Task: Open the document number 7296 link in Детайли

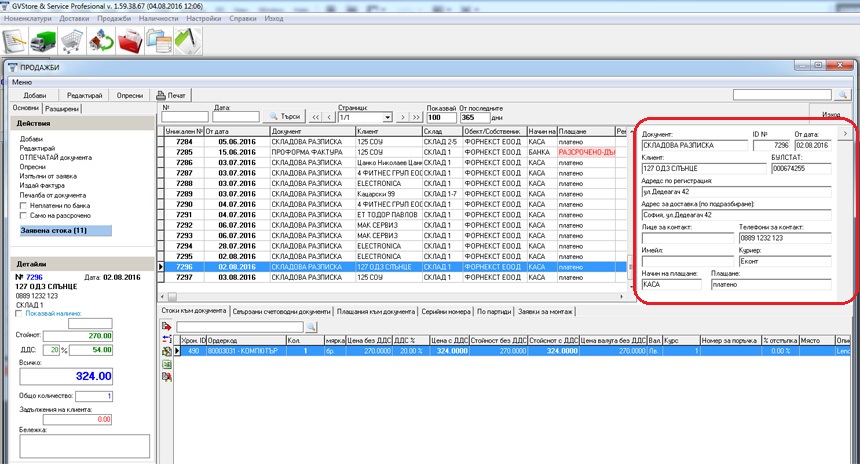Action: point(34,277)
